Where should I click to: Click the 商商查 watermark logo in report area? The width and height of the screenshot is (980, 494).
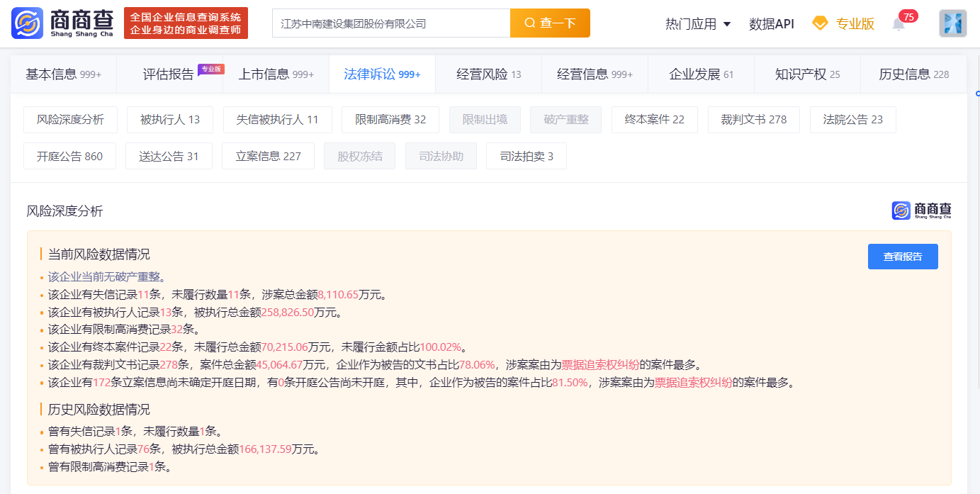[x=921, y=210]
